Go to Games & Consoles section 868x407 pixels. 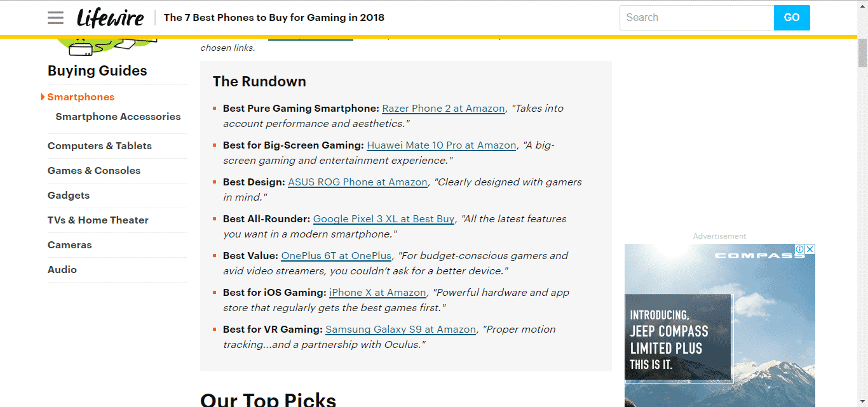(94, 171)
